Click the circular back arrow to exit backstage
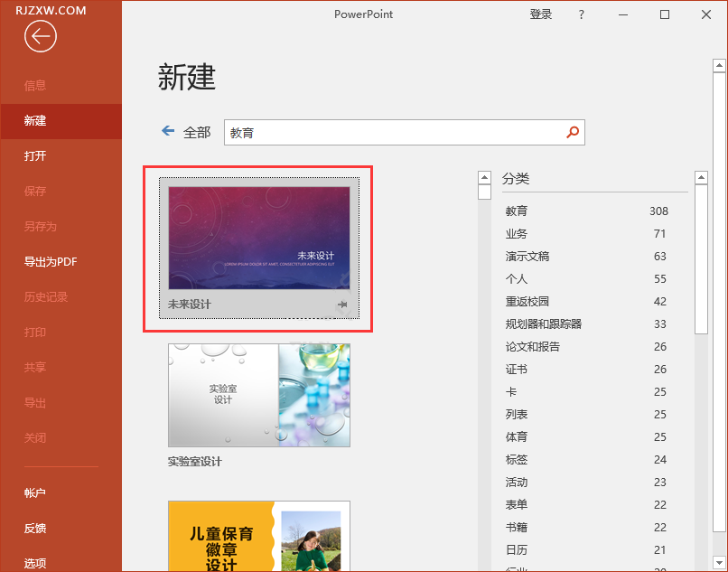This screenshot has height=572, width=728. (41, 36)
